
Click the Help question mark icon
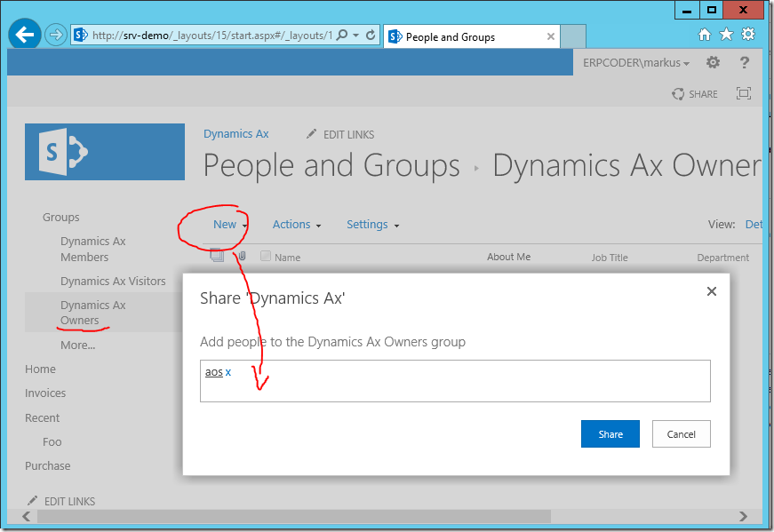(744, 63)
